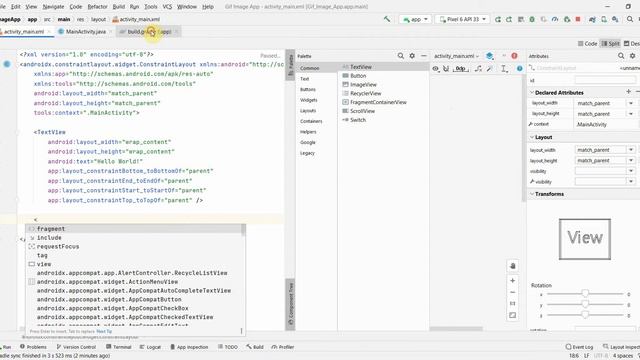Click the red error indicator in designer
Screen dimensions: 640x360
pyautogui.click(x=514, y=56)
